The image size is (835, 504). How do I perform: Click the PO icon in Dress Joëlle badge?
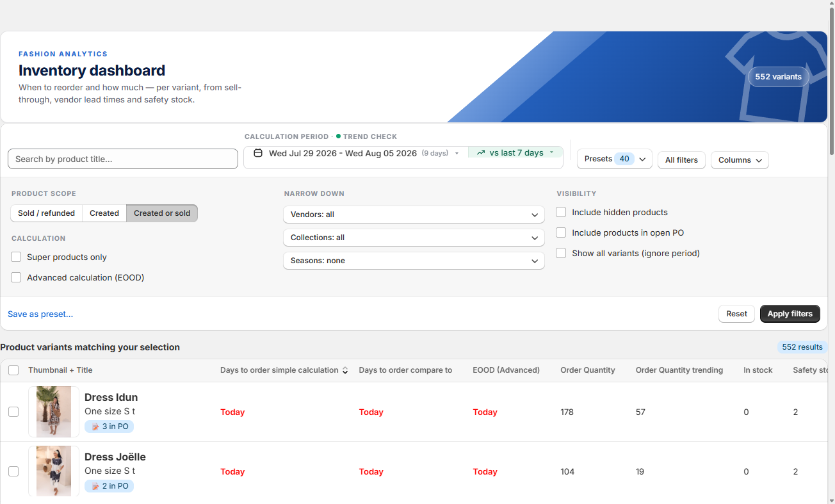pyautogui.click(x=95, y=486)
